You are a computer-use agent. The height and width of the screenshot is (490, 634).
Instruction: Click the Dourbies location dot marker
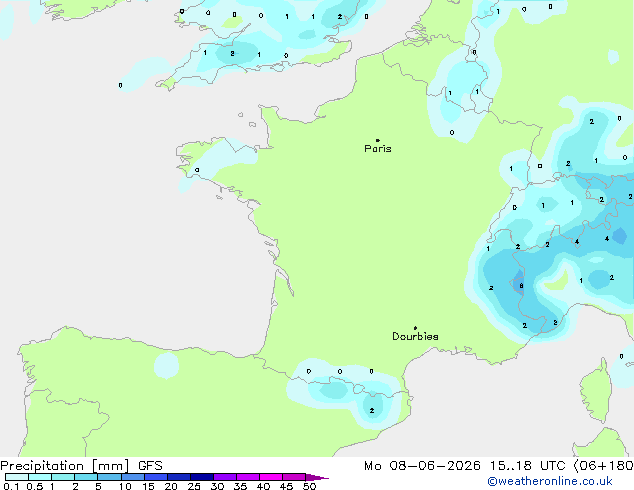coord(415,328)
